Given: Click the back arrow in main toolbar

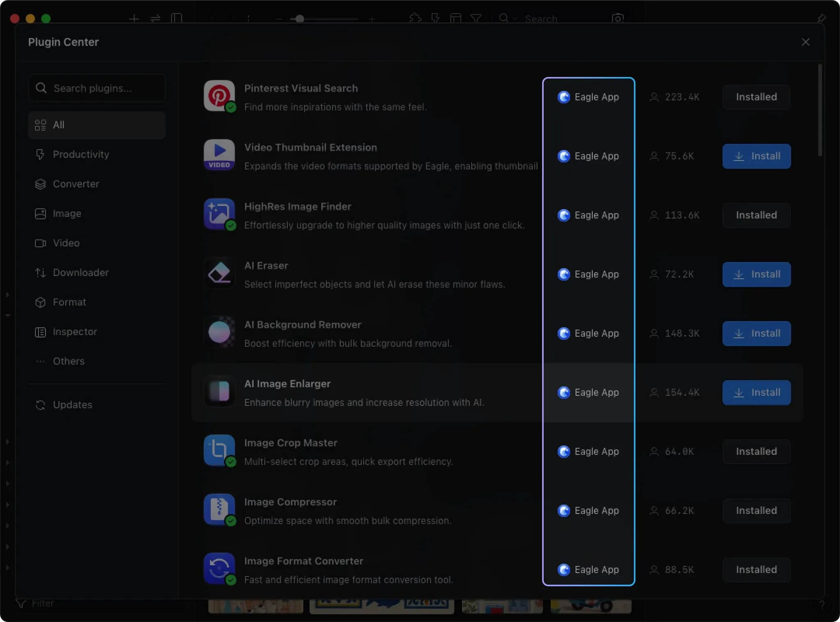Looking at the screenshot, I should (212, 18).
